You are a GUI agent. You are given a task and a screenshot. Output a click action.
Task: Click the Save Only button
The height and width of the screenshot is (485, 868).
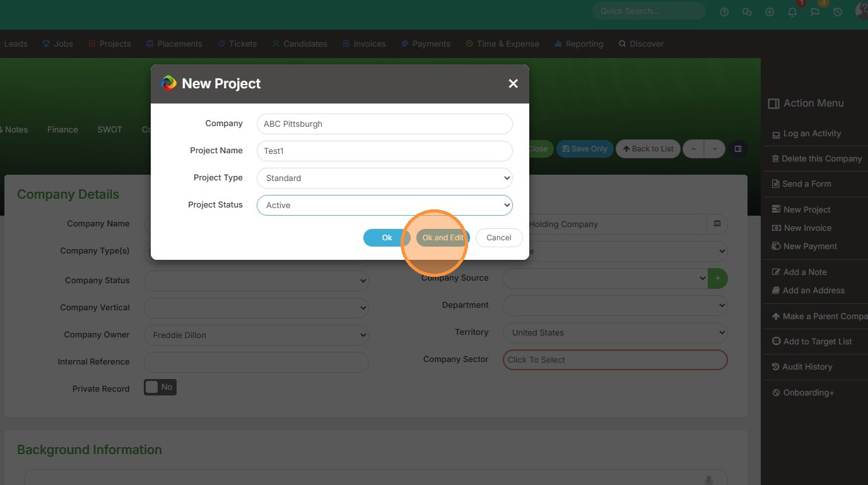coord(585,149)
